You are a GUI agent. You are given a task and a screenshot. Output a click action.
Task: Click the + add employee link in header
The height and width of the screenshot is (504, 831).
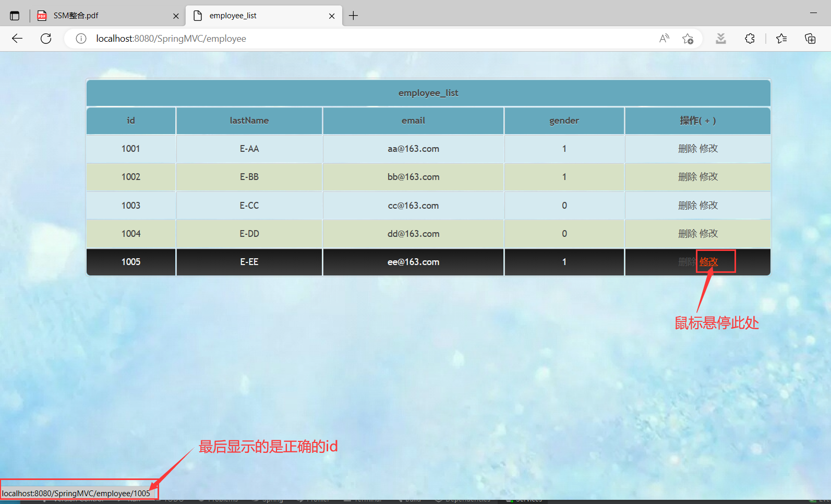click(707, 121)
